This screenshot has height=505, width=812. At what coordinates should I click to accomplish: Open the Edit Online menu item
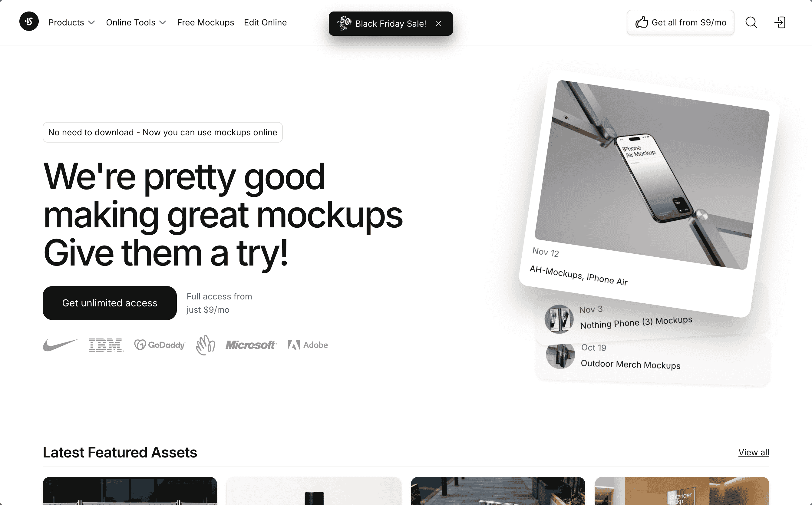coord(265,22)
